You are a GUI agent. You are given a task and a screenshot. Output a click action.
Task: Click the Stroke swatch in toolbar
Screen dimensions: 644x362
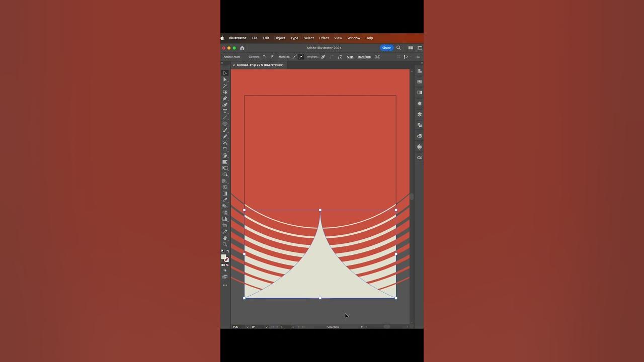[x=227, y=260]
